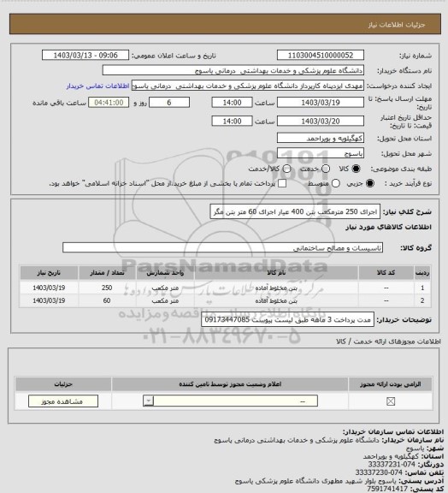Click the reply deadline date 1403/03/19 field
This screenshot has height=493, width=448.
[321, 103]
